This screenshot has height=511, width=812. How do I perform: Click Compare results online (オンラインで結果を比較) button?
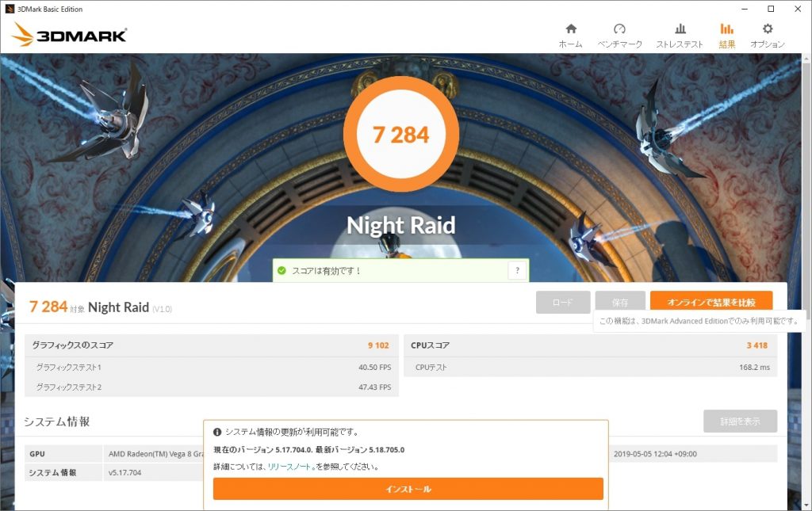click(710, 303)
